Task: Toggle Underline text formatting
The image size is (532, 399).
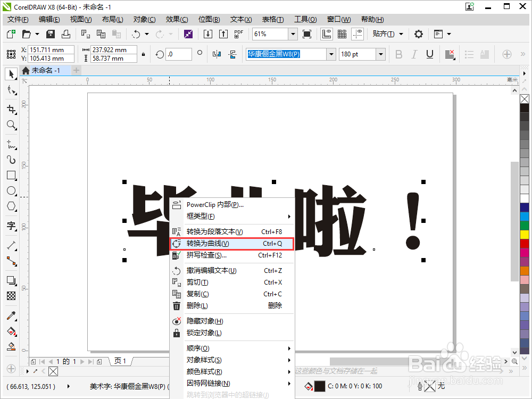Action: [x=430, y=54]
